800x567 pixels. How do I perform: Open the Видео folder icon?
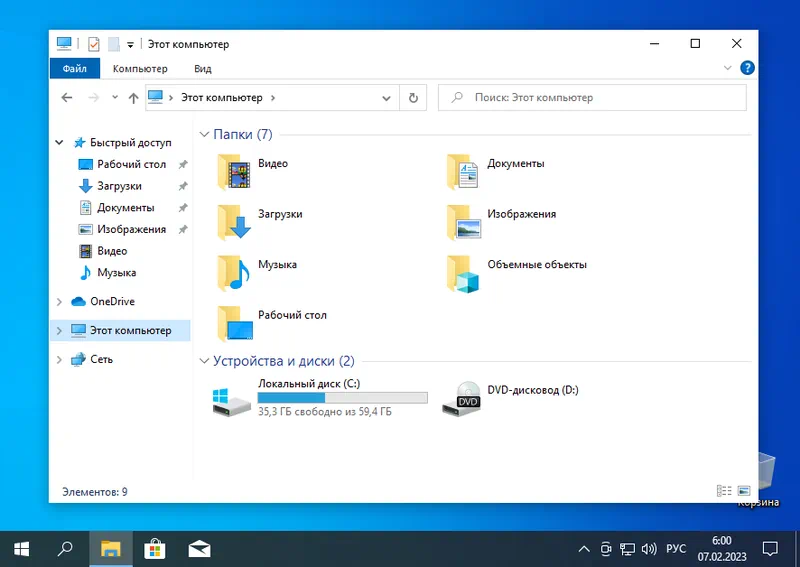[236, 172]
